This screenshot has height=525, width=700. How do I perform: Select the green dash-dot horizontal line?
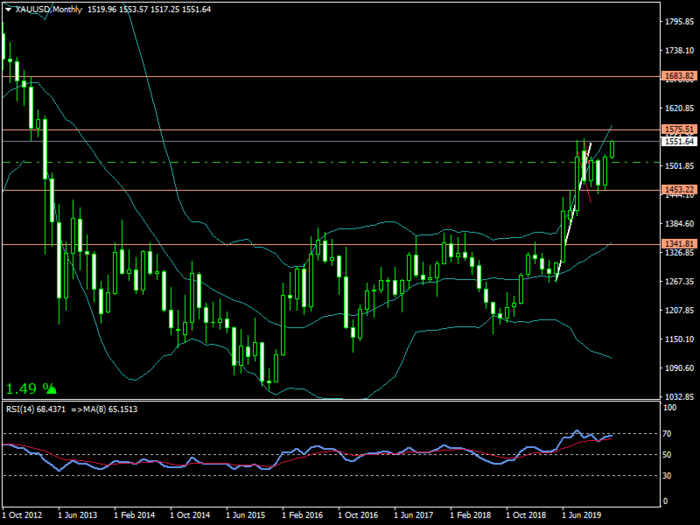pyautogui.click(x=300, y=162)
